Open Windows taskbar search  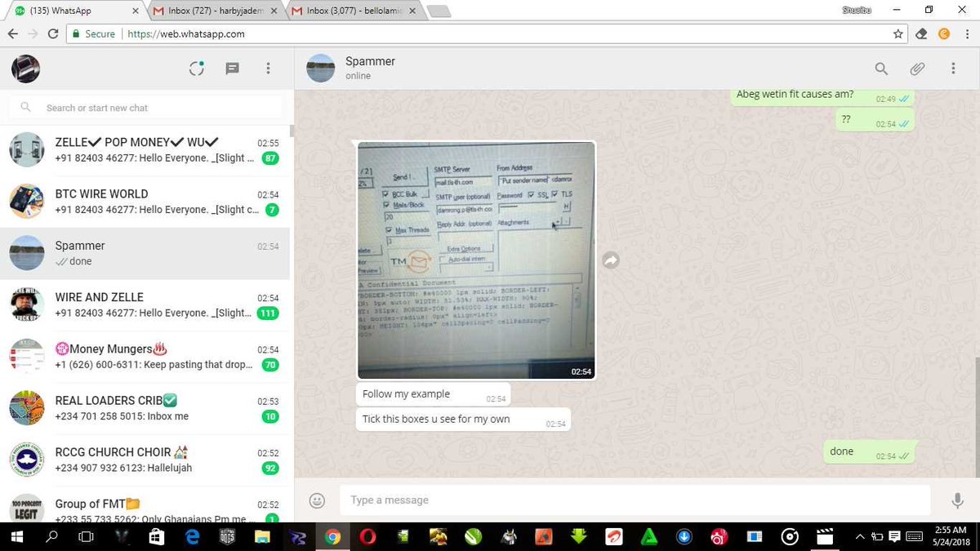[x=51, y=537]
